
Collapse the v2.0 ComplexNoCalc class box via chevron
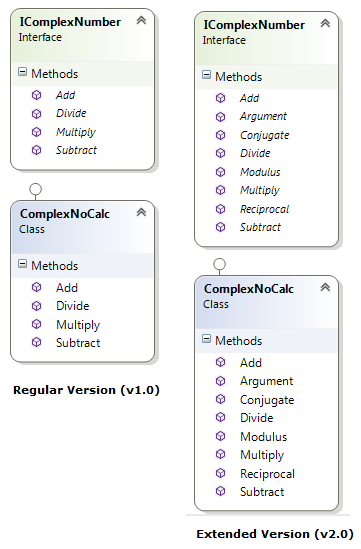(325, 287)
